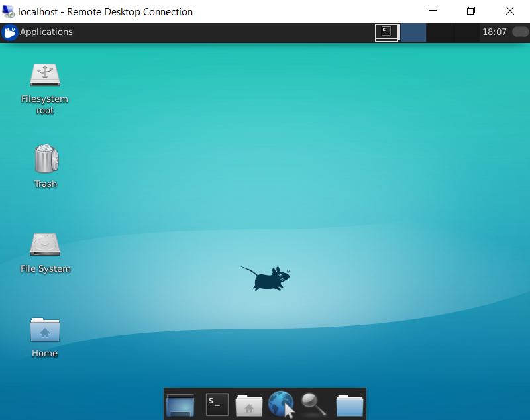Select the Home folder desktop icon
This screenshot has width=530, height=420.
coord(45,330)
